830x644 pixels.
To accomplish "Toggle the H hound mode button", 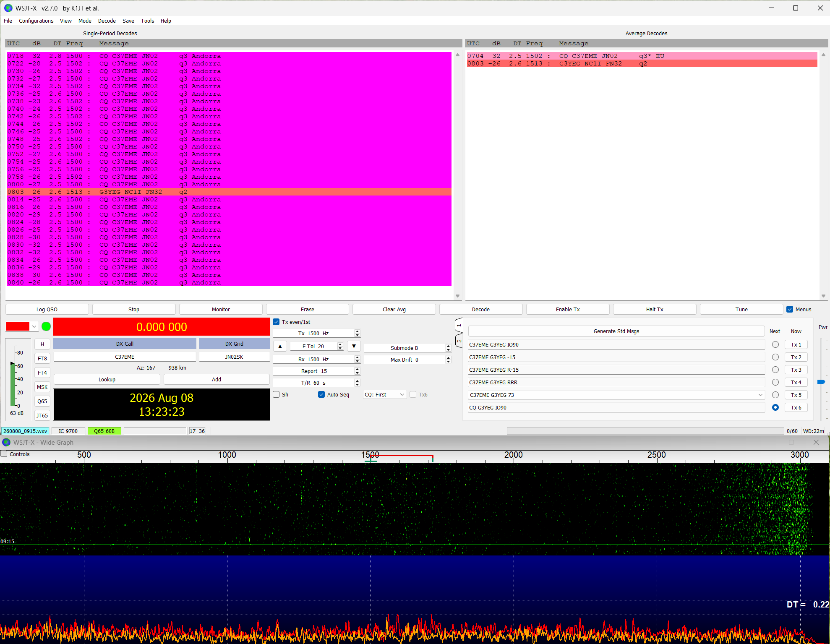I will pyautogui.click(x=42, y=344).
